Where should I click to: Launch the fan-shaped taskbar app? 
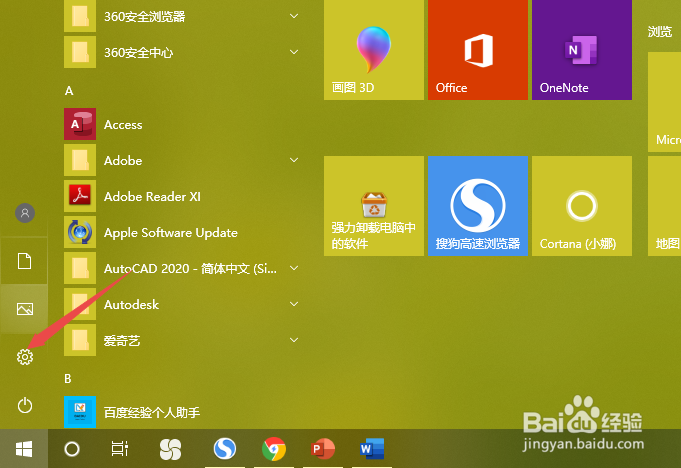(170, 449)
